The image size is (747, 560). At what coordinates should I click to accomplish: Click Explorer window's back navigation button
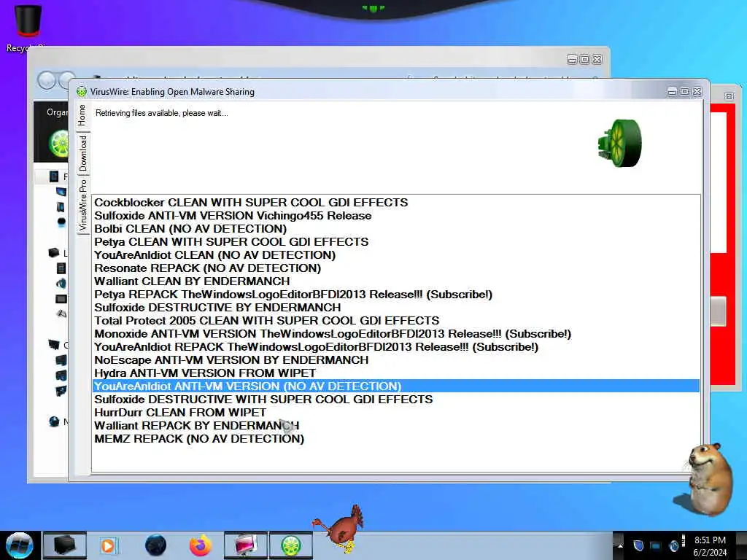47,80
